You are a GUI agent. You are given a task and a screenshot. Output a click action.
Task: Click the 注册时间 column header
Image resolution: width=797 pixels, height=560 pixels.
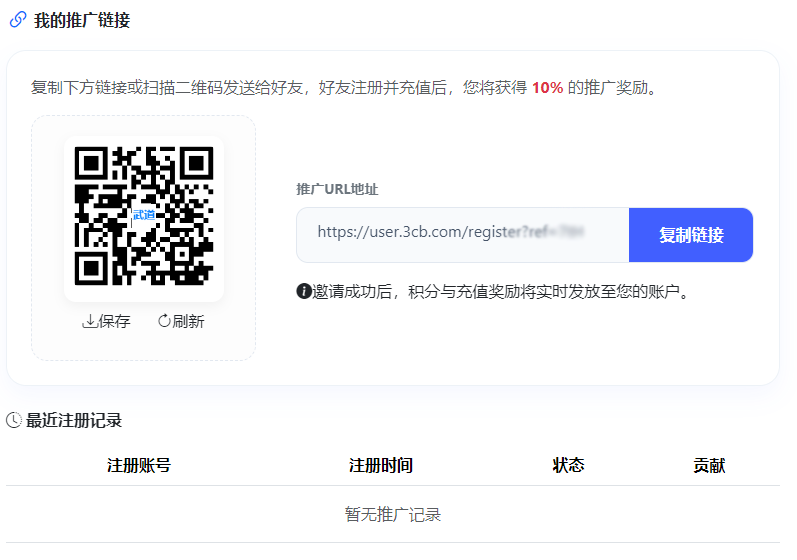[x=381, y=466]
